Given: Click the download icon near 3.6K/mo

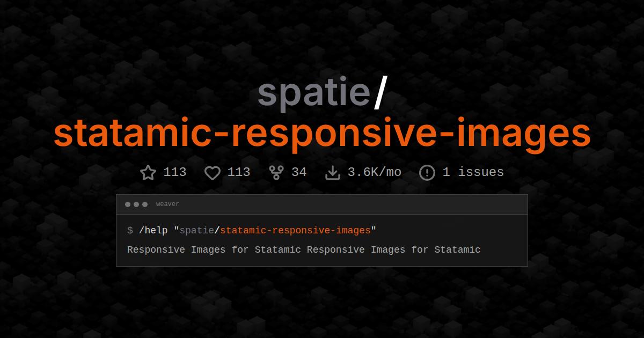Looking at the screenshot, I should tap(334, 172).
